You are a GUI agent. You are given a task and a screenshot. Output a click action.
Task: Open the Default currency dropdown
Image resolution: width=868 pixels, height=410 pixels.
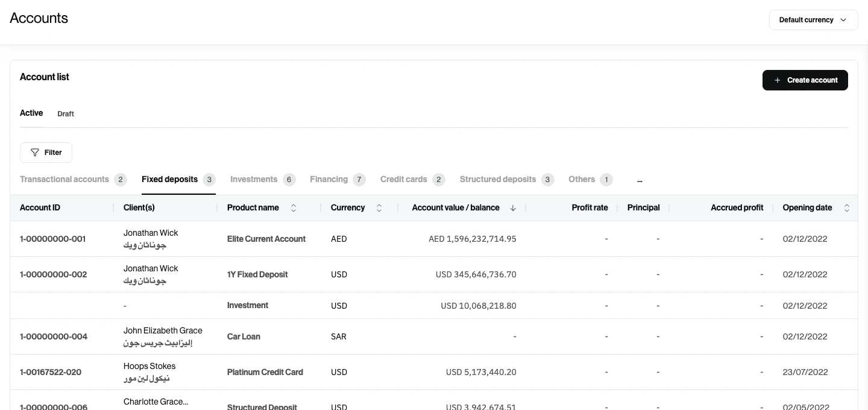coord(813,20)
